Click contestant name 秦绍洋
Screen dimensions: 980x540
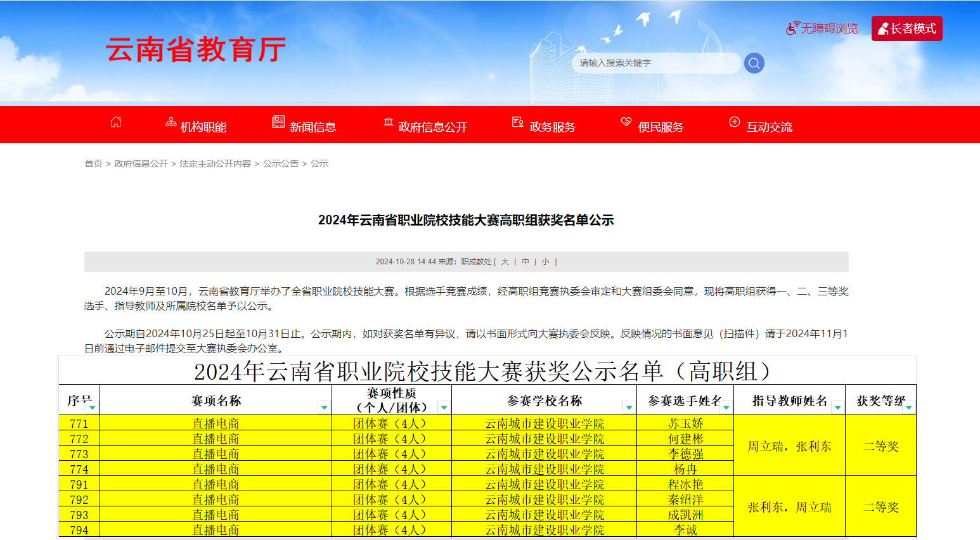(685, 499)
